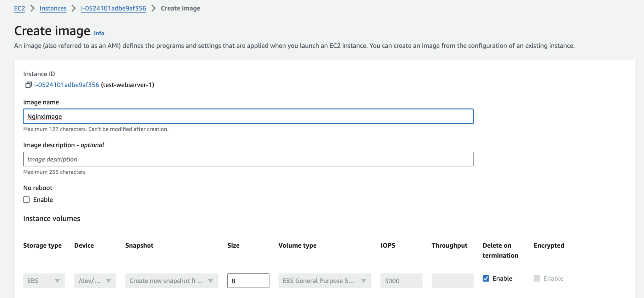Click the instance ID link under Instance ID
Screen dimensions: 644x298
(x=66, y=85)
